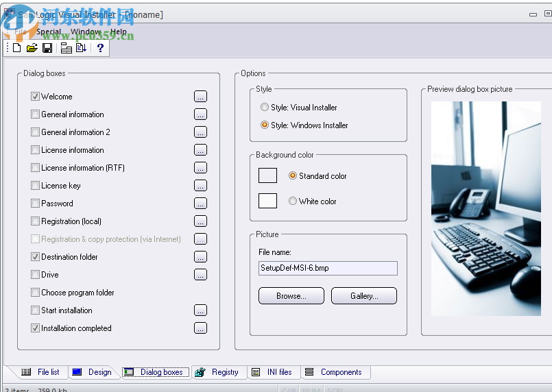This screenshot has height=392, width=552.
Task: Click the picture File name field
Action: 328,268
